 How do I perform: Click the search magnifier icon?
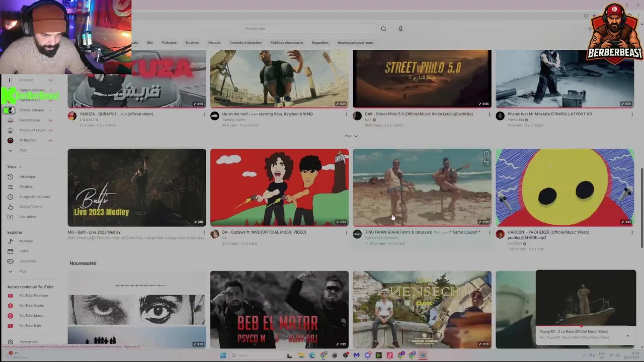[x=383, y=29]
